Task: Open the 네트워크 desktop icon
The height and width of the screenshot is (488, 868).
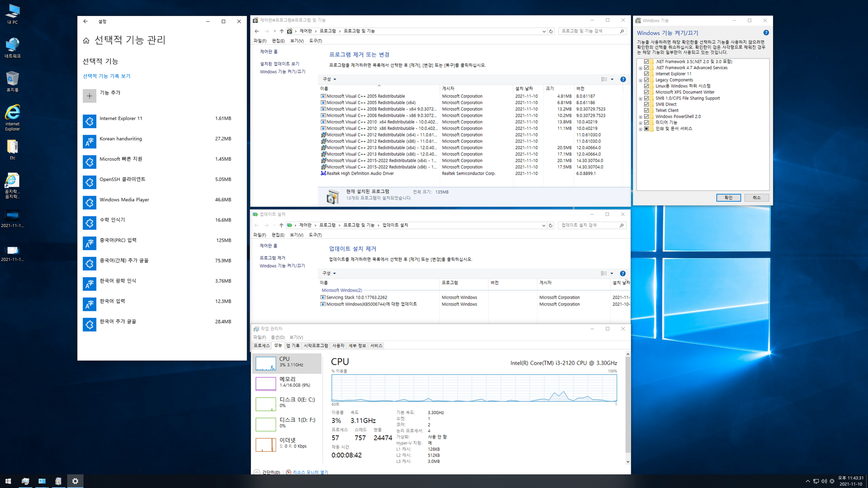Action: 13,48
